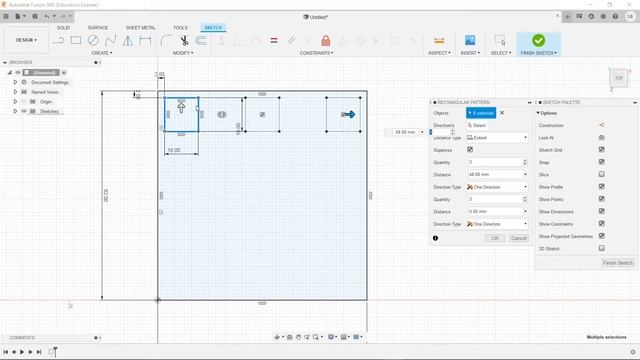The image size is (640, 360).
Task: Select the Fillet tool in Modify
Action: [166, 40]
